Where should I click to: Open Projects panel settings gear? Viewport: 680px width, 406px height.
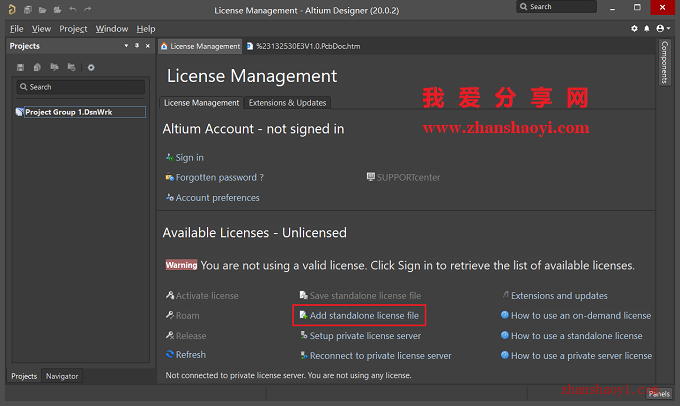coord(91,67)
